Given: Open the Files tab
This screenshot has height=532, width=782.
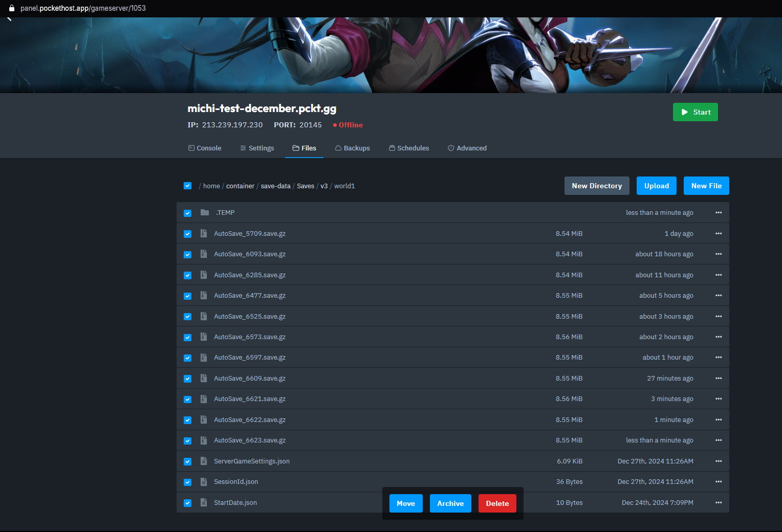Looking at the screenshot, I should pos(304,148).
